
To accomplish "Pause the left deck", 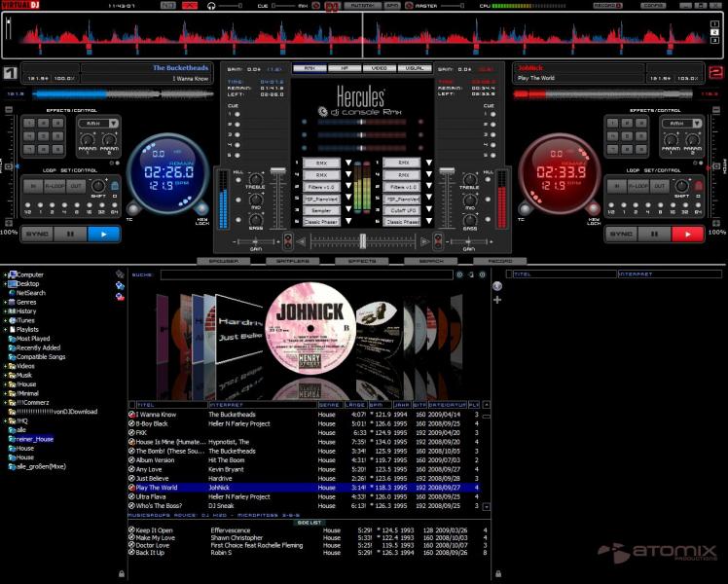I will (x=69, y=235).
